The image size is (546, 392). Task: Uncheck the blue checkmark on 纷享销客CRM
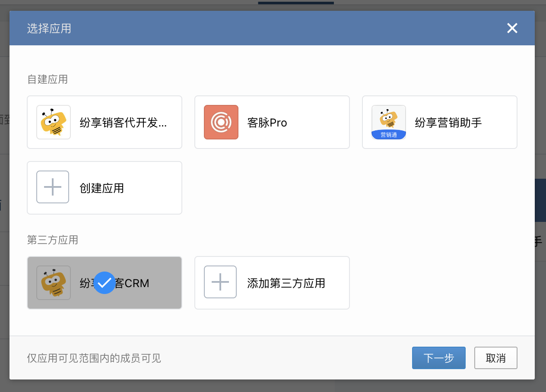click(x=105, y=283)
